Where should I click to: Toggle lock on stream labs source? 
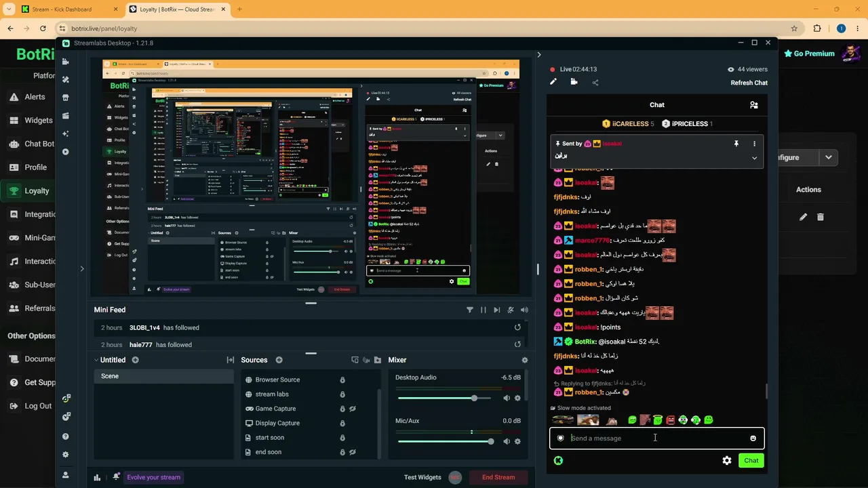[x=342, y=394]
